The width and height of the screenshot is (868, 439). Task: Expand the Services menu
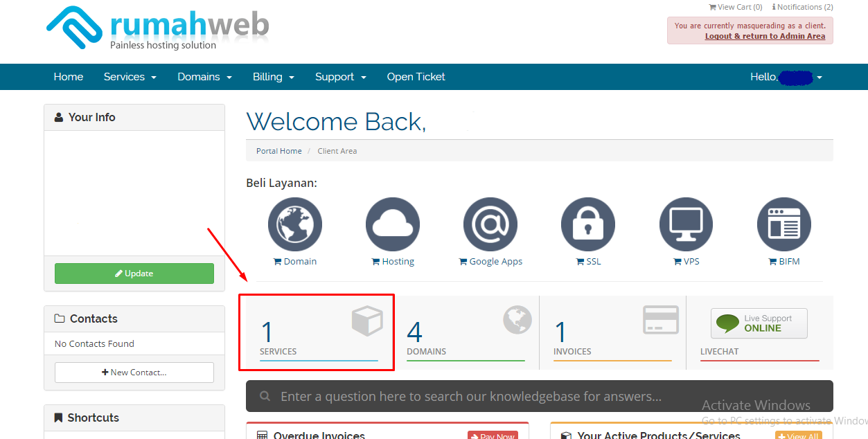coord(130,77)
